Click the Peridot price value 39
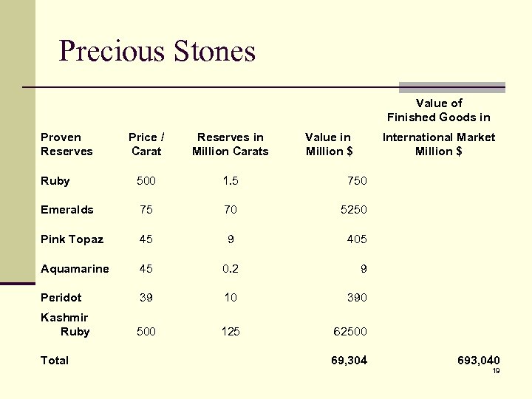532x399 pixels. pyautogui.click(x=146, y=298)
